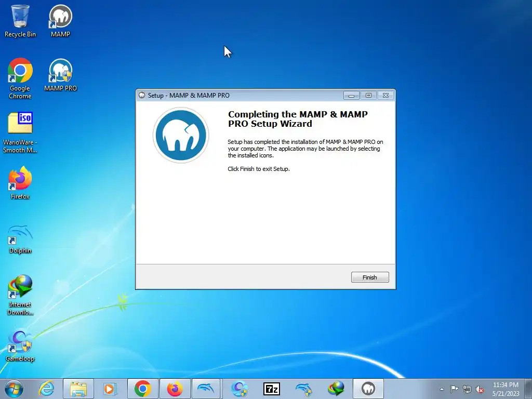Open Windows Explorer from the taskbar
The image size is (532, 399).
(x=78, y=389)
